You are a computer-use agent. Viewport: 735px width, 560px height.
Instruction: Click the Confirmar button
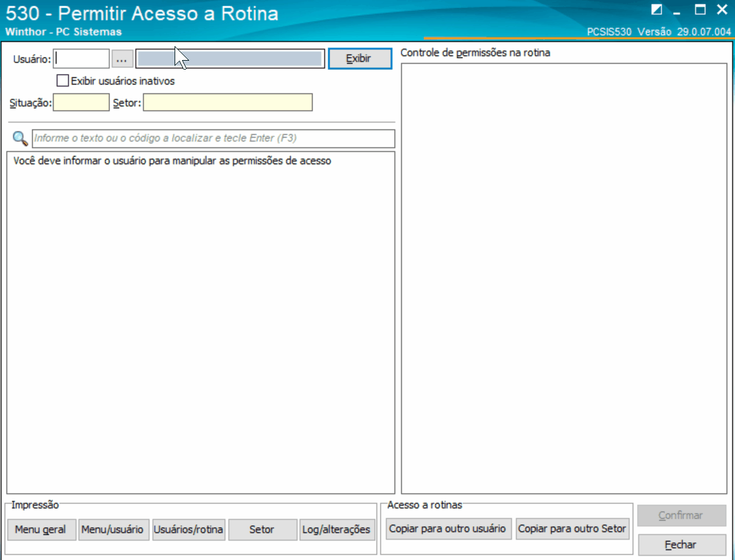coord(682,515)
